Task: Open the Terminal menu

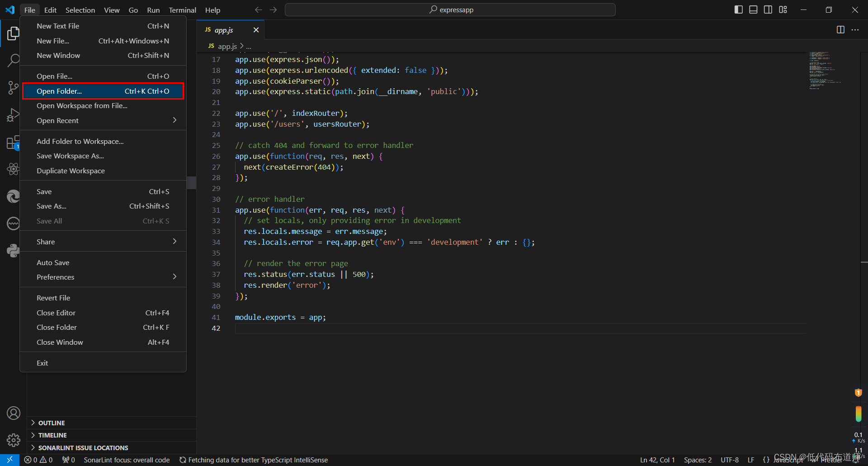Action: pos(182,10)
